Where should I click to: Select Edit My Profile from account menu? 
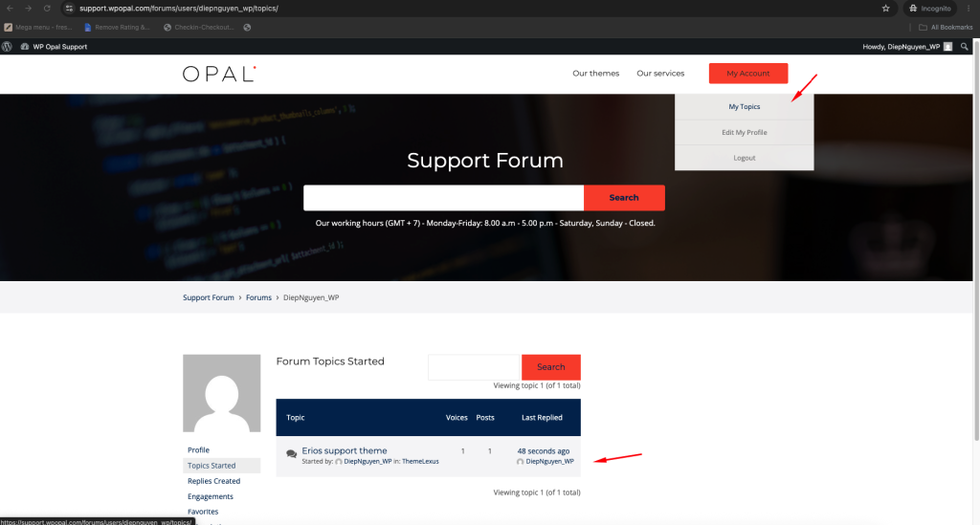[x=745, y=132]
